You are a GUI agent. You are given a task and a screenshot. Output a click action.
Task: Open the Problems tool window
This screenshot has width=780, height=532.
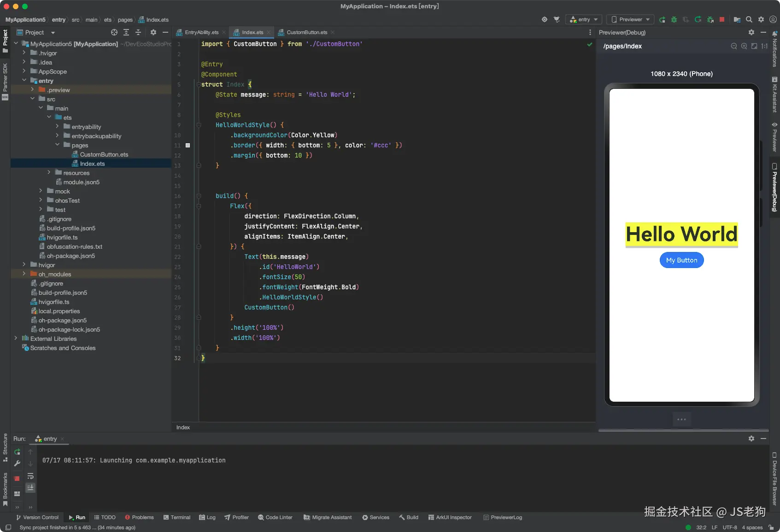coord(139,517)
